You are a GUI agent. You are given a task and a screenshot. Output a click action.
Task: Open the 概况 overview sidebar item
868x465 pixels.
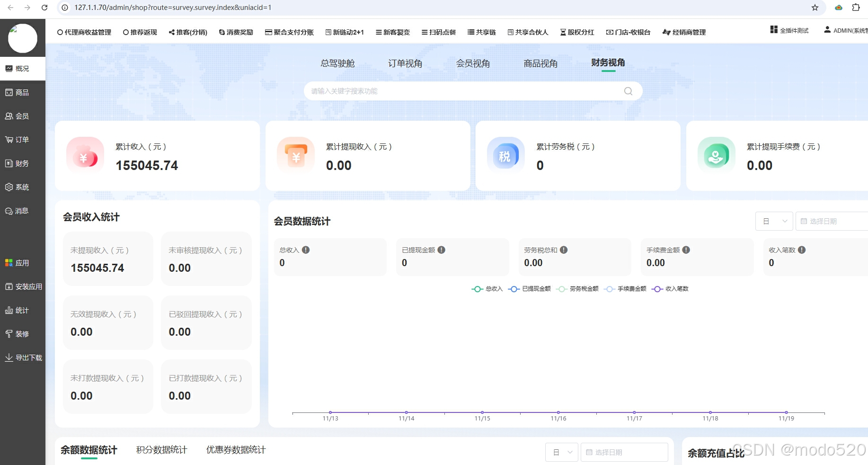pos(22,69)
